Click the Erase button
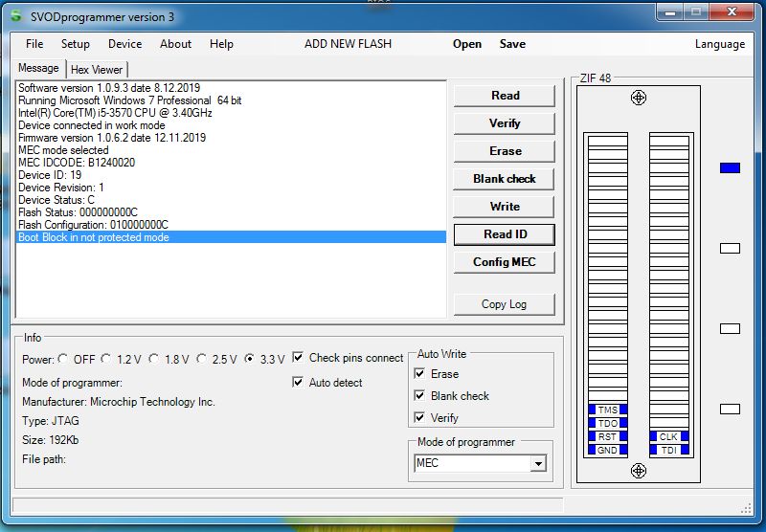The height and width of the screenshot is (532, 766). [x=505, y=151]
